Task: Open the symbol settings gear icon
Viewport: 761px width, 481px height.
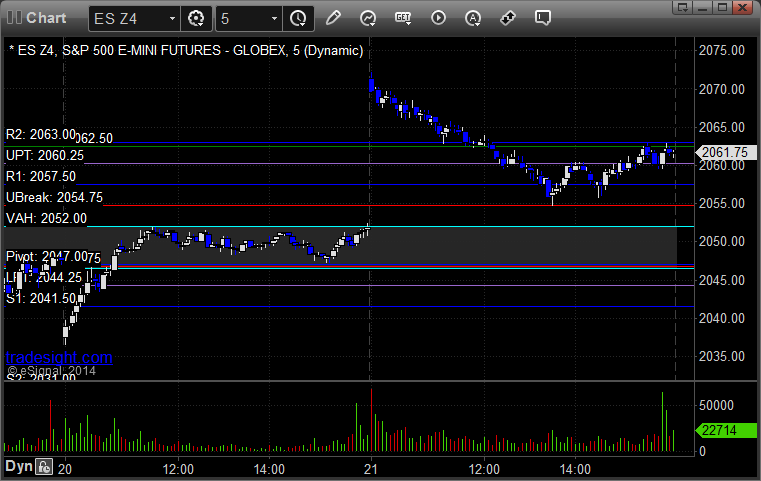Action: [x=196, y=18]
